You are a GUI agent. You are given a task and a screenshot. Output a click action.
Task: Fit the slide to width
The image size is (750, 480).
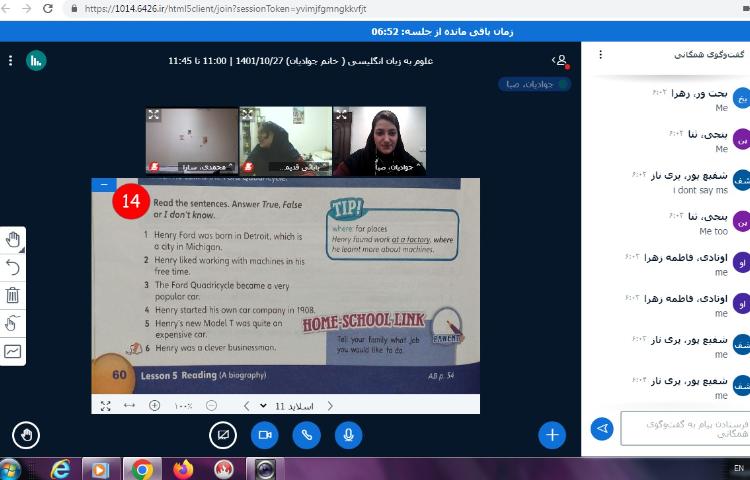tap(129, 405)
